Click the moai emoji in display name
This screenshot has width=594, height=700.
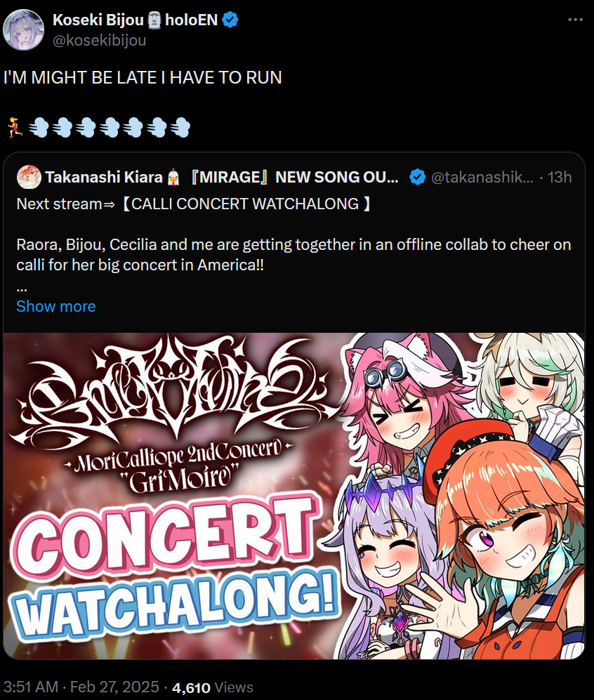click(154, 20)
